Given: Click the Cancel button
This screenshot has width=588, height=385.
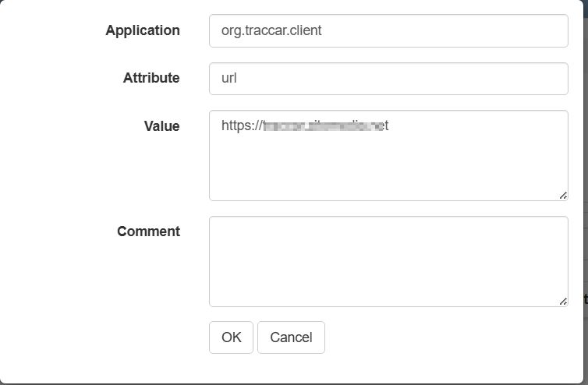Looking at the screenshot, I should coord(291,337).
